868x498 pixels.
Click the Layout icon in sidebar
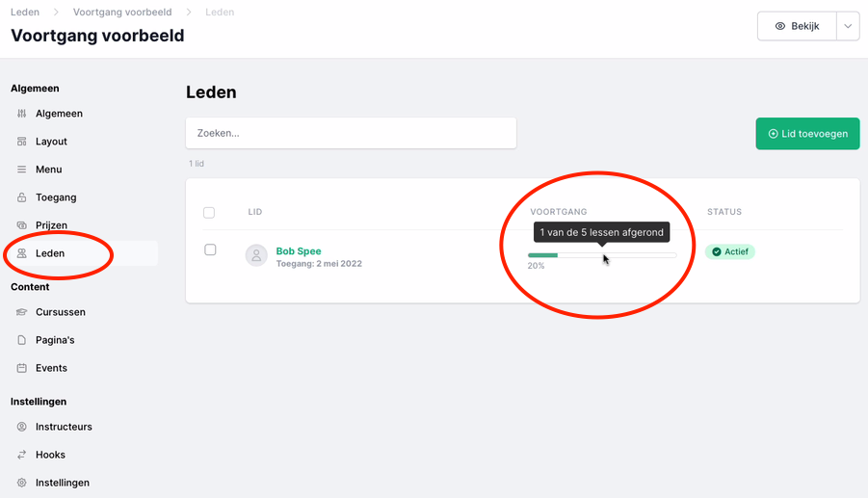pyautogui.click(x=21, y=141)
